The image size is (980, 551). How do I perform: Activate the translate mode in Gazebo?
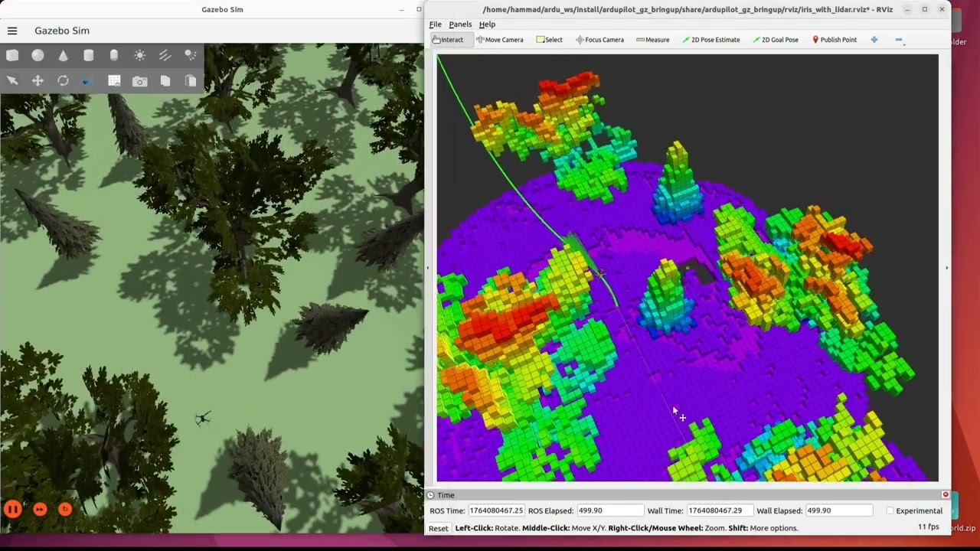38,80
